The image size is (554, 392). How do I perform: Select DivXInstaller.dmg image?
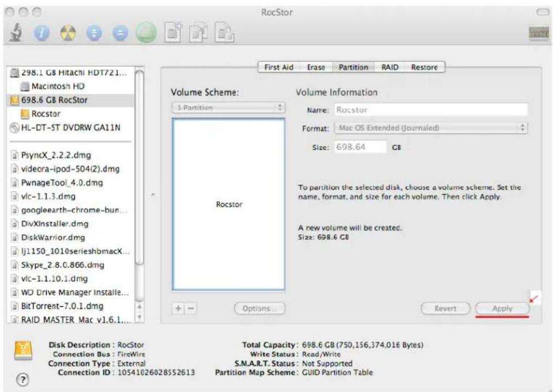coord(71,224)
